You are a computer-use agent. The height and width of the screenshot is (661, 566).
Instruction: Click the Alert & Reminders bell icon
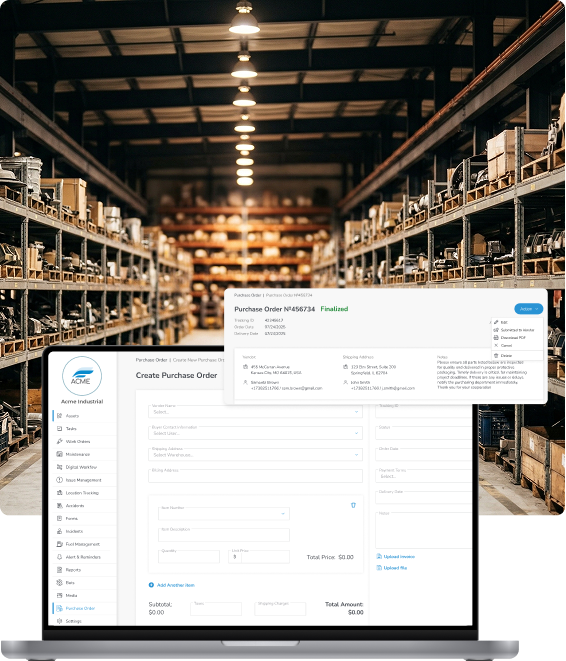(x=59, y=557)
